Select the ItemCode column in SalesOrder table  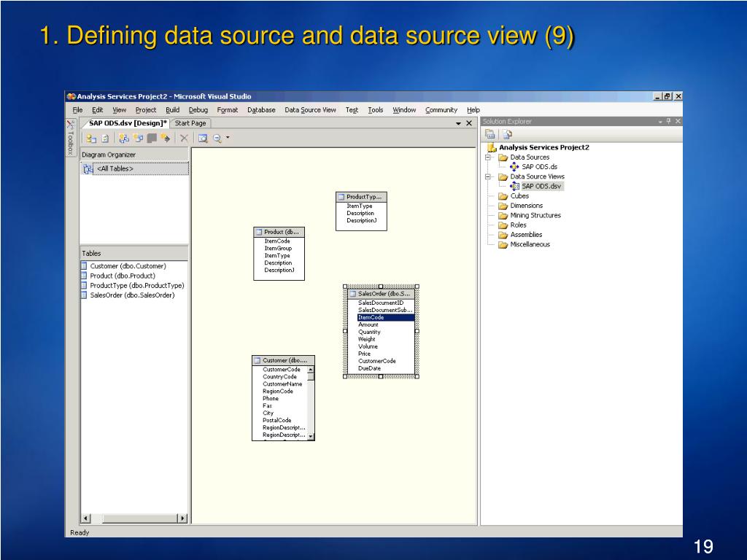[385, 318]
